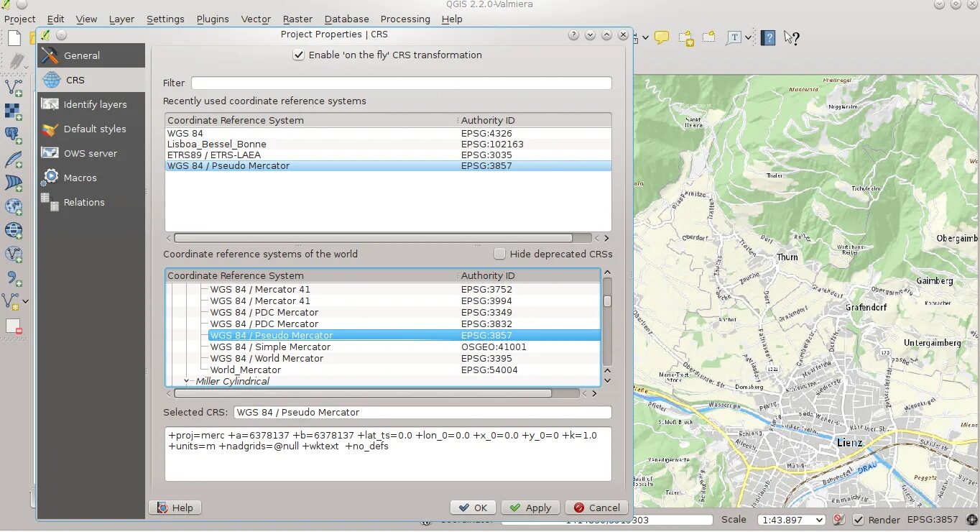Activate the What's This help cursor tool
The image size is (980, 532).
click(790, 37)
